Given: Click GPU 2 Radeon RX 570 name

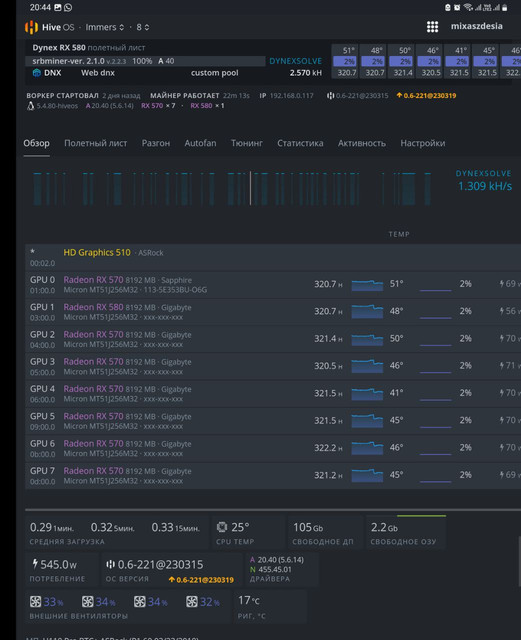Looking at the screenshot, I should point(93,335).
